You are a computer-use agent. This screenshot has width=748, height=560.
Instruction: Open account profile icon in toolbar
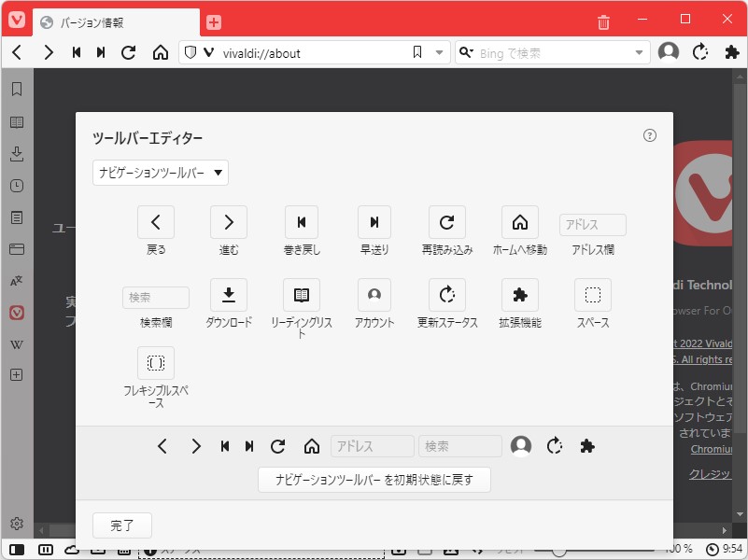coord(669,52)
